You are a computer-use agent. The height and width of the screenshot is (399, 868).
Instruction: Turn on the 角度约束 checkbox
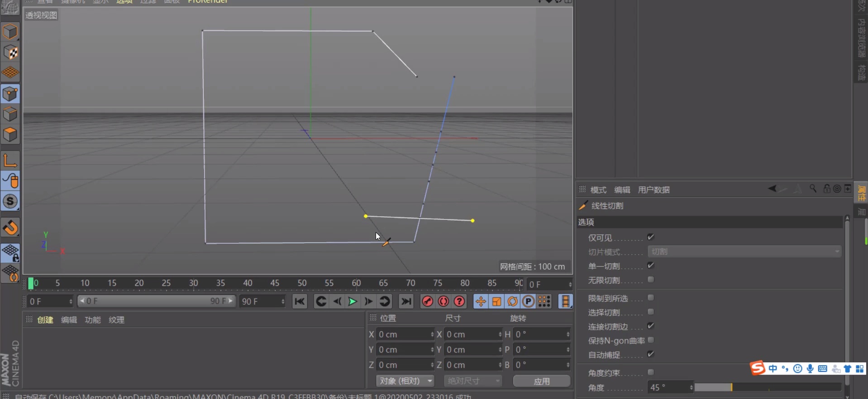(651, 372)
